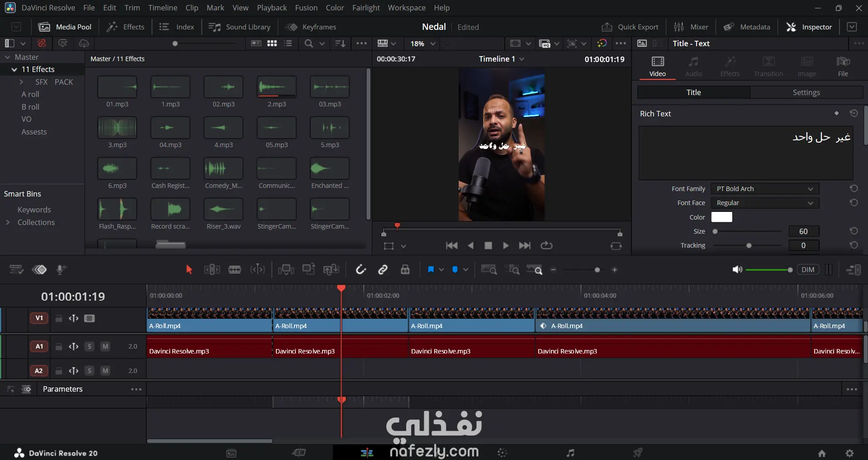Click the Insert Clip icon
Image resolution: width=868 pixels, height=460 pixels.
286,270
